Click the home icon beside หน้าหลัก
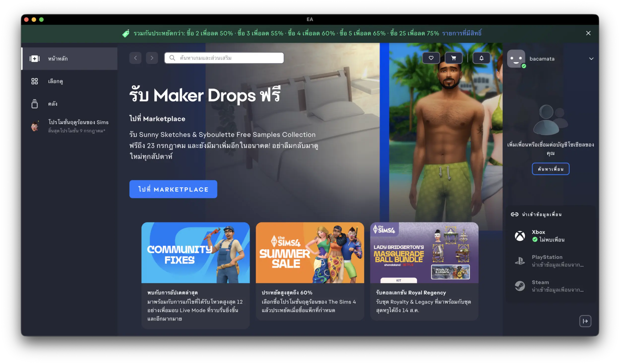The image size is (620, 364). 34,59
